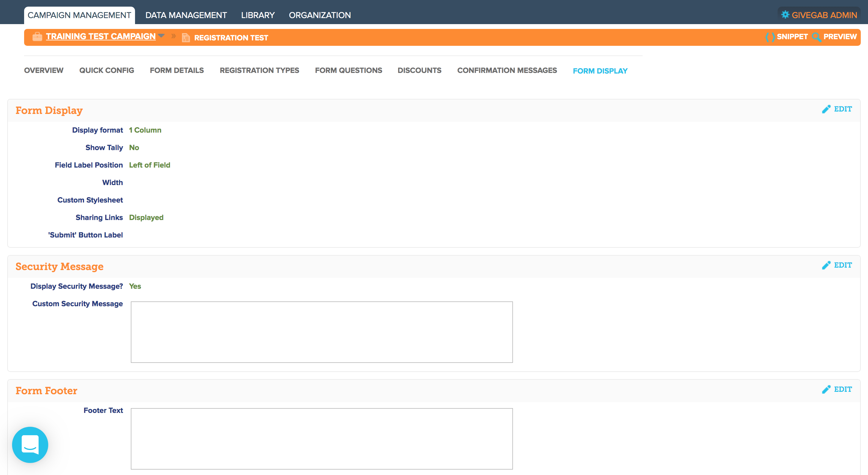
Task: Switch to the Overview tab
Action: tap(43, 71)
